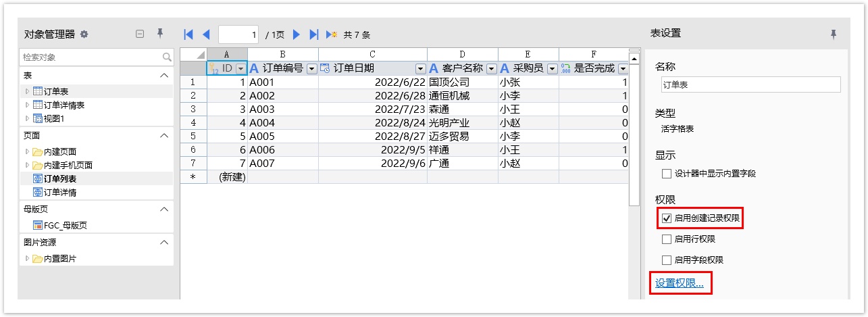The height and width of the screenshot is (317, 868).
Task: Pin the table settings panel
Action: (834, 34)
